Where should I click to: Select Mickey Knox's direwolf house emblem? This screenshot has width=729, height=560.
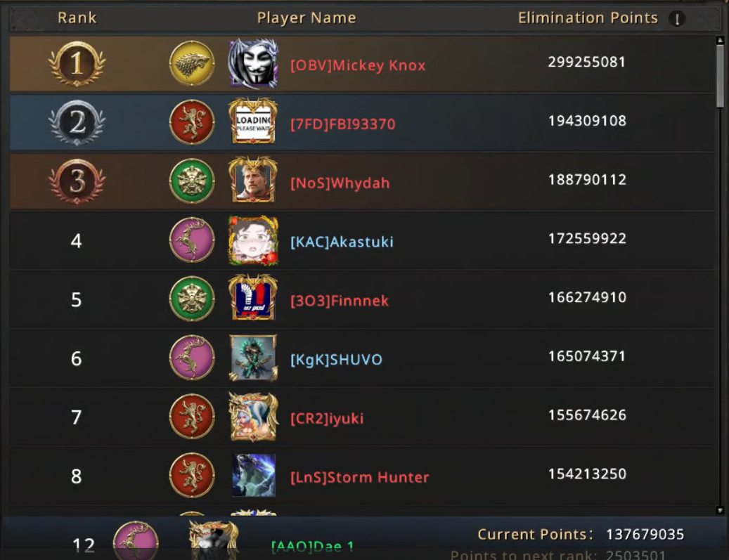coord(191,63)
